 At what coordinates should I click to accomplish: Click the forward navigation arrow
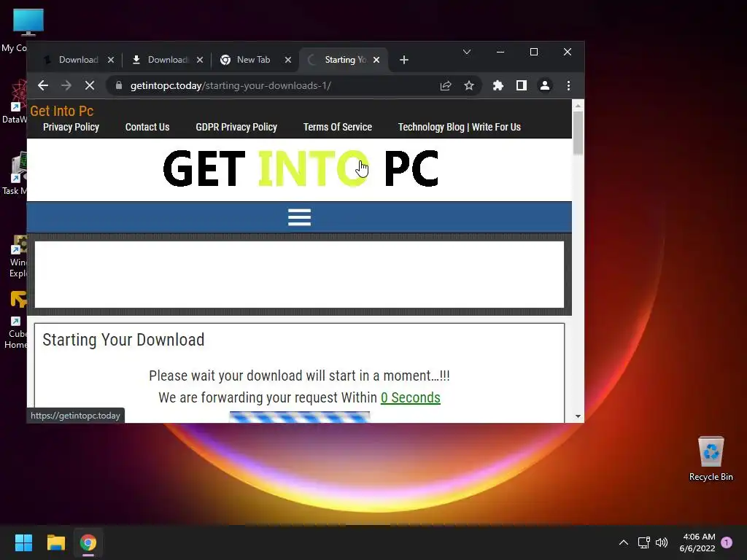coord(66,86)
